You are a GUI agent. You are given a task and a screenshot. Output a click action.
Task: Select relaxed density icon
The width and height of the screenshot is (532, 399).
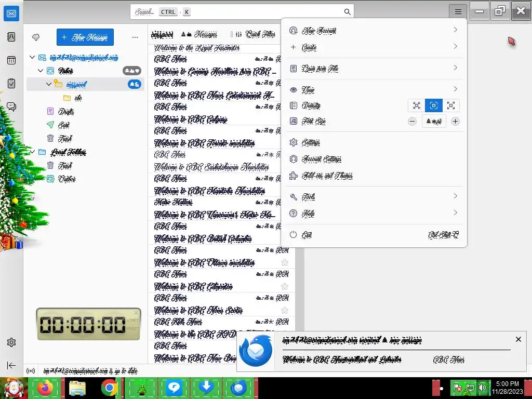(x=450, y=105)
